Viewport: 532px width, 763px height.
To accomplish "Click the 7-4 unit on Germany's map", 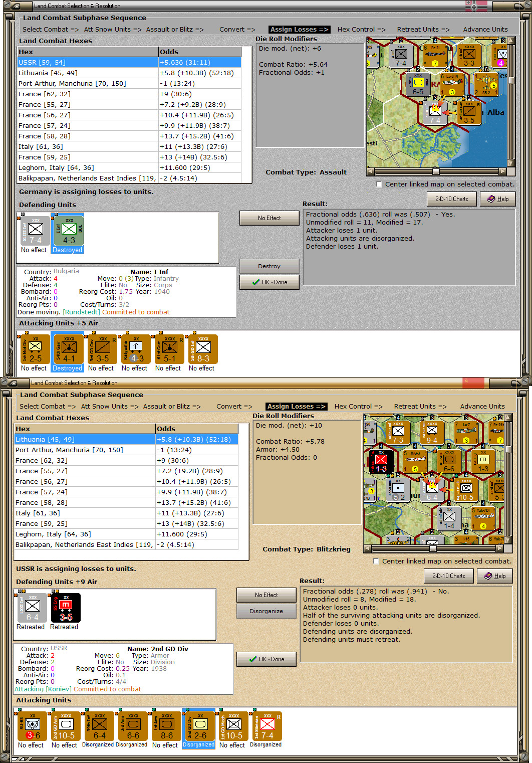I will tap(435, 112).
